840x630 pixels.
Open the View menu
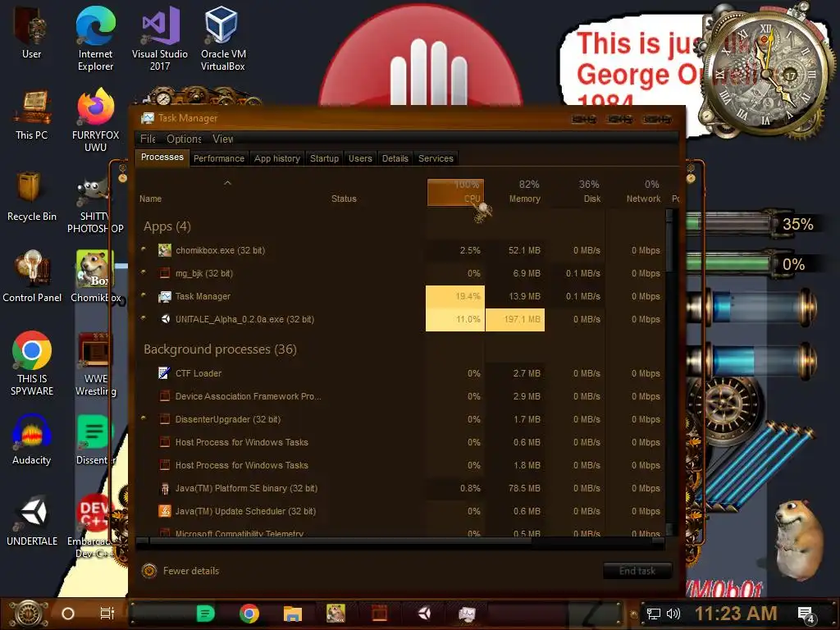[222, 139]
